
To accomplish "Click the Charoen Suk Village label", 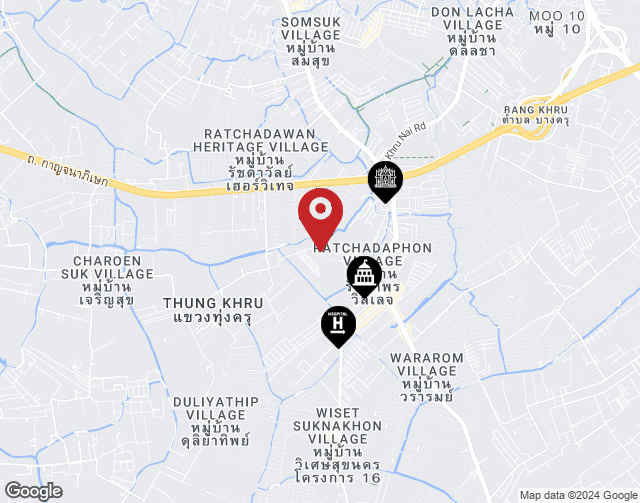I will tap(107, 280).
